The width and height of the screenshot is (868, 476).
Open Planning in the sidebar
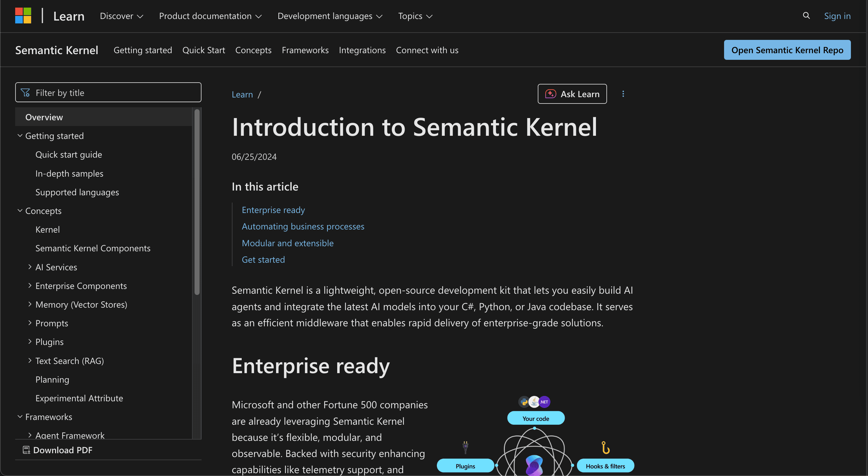click(52, 379)
